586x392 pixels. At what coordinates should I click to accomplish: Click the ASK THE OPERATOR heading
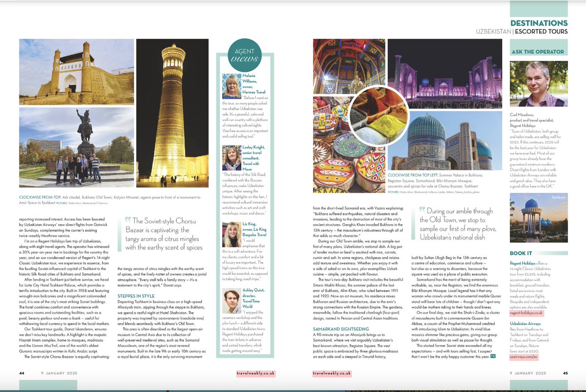pyautogui.click(x=538, y=52)
